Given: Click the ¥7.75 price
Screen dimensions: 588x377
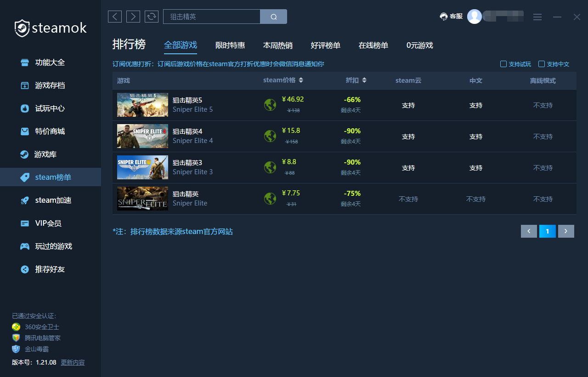Looking at the screenshot, I should (x=291, y=193).
